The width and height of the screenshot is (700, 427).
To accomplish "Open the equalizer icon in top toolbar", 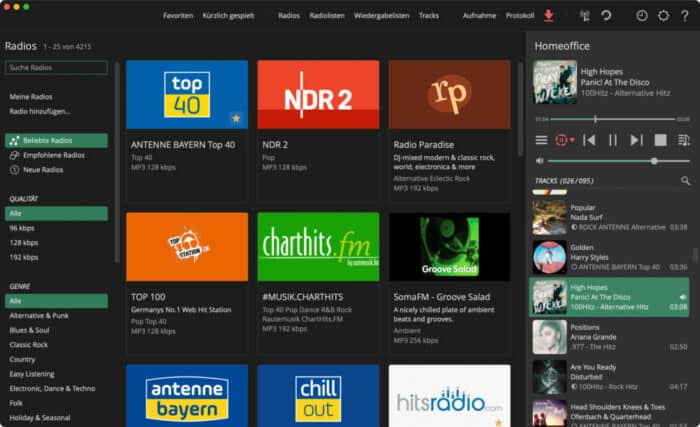I will click(x=584, y=16).
